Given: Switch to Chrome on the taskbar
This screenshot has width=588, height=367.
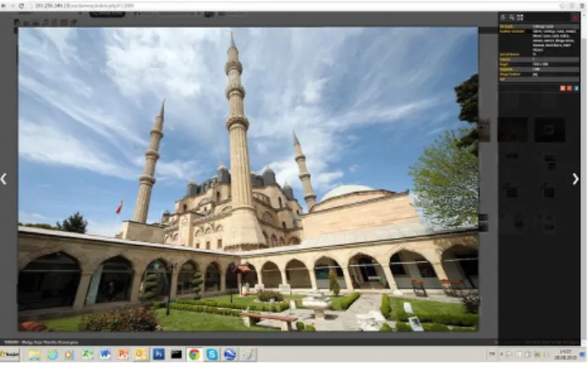Looking at the screenshot, I should 195,354.
